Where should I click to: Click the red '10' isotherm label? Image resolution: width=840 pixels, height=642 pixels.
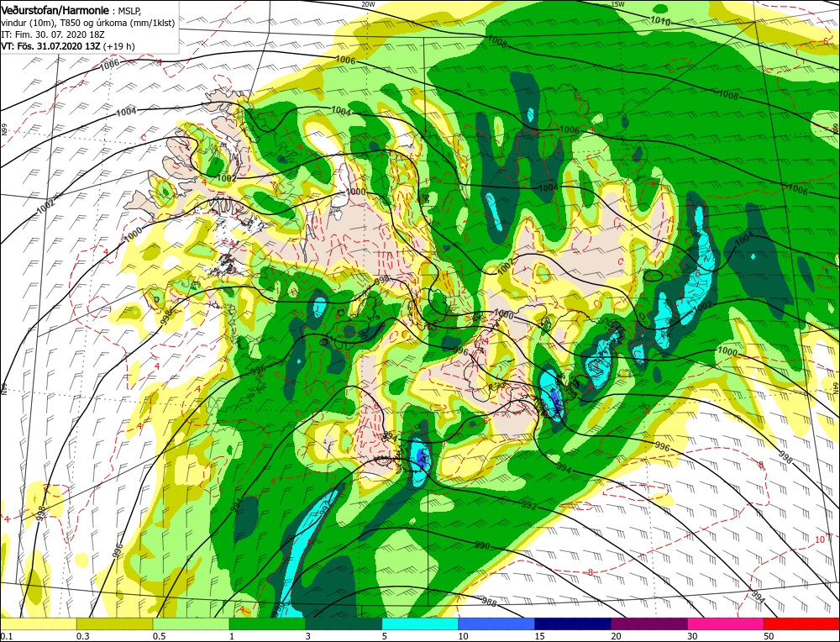tap(820, 539)
